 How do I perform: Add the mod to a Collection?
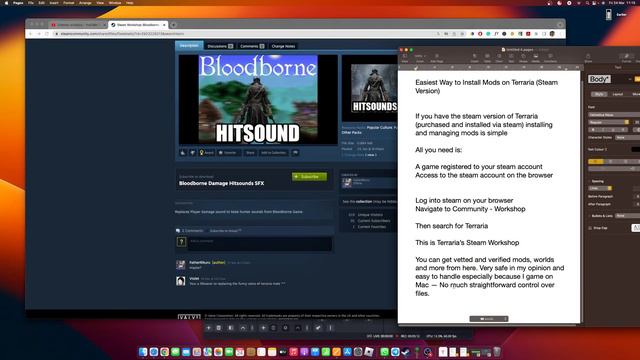tap(273, 153)
